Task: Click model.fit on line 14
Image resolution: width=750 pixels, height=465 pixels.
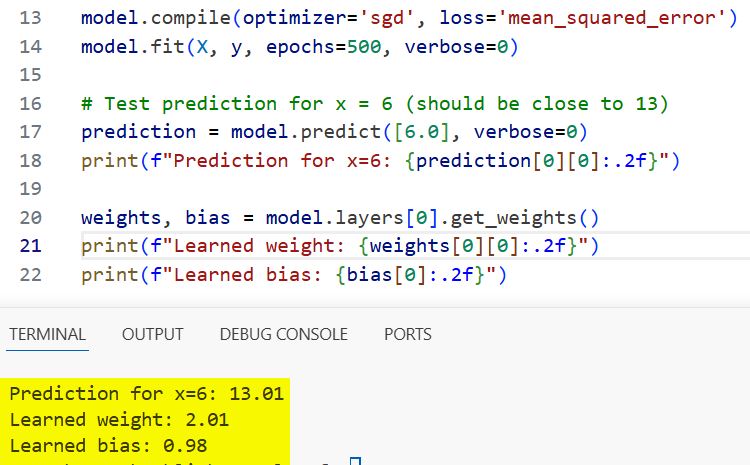Action: click(133, 47)
